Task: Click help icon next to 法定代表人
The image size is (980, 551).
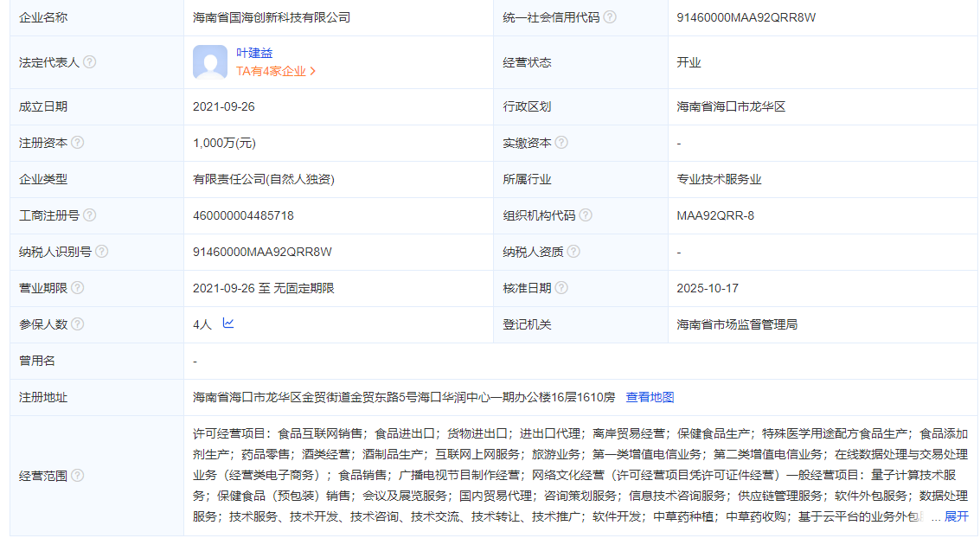Action: click(x=90, y=62)
